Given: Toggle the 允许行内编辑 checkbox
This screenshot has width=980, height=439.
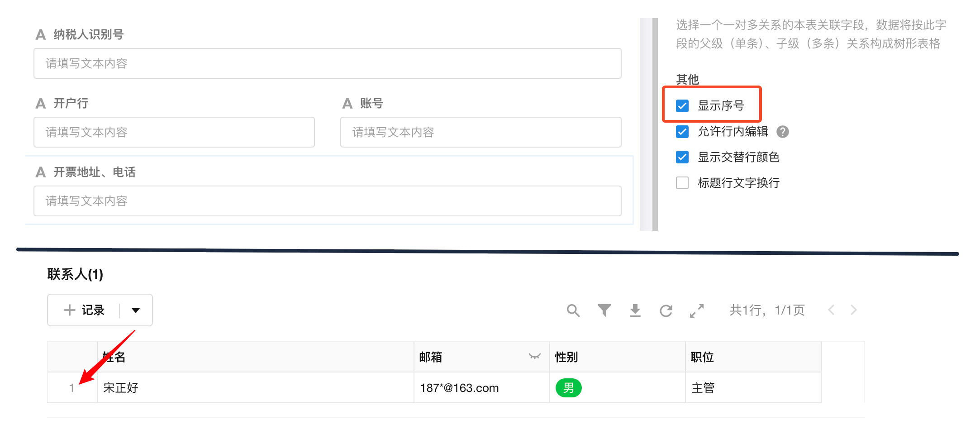Looking at the screenshot, I should (x=682, y=132).
